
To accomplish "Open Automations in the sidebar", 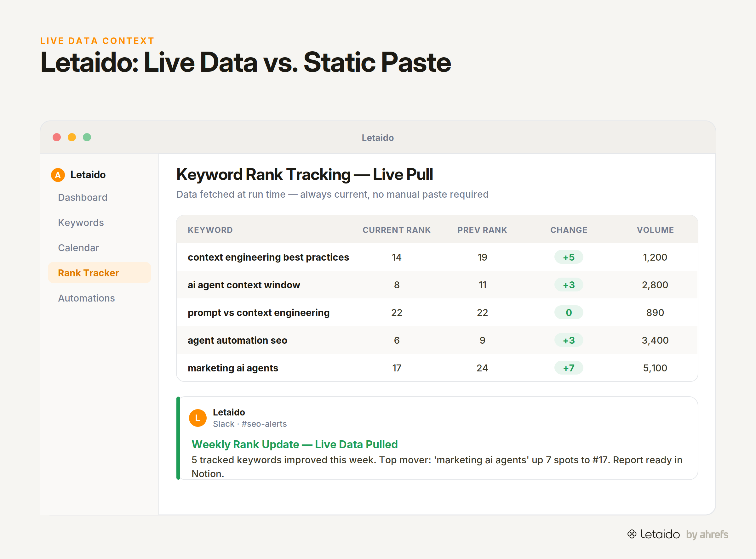I will [x=86, y=298].
